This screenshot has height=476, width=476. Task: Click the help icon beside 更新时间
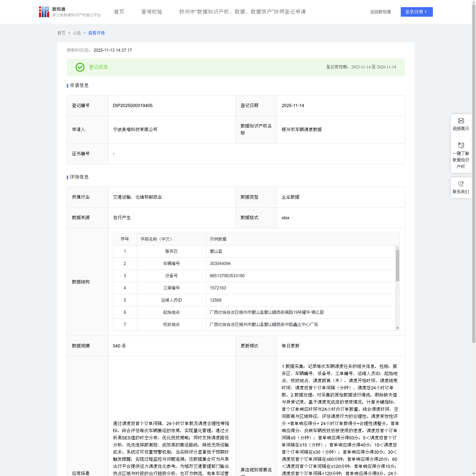coord(86,51)
